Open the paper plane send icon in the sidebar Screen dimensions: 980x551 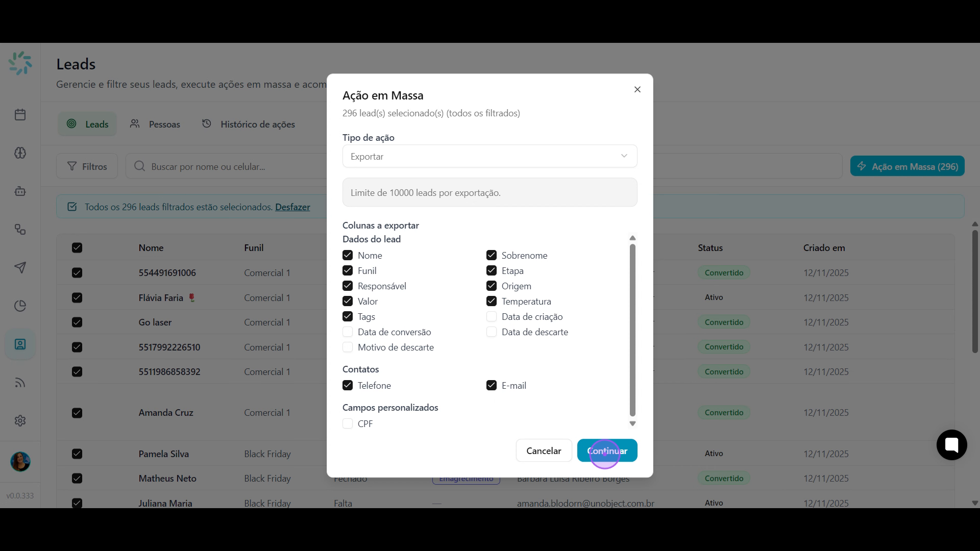pos(20,268)
